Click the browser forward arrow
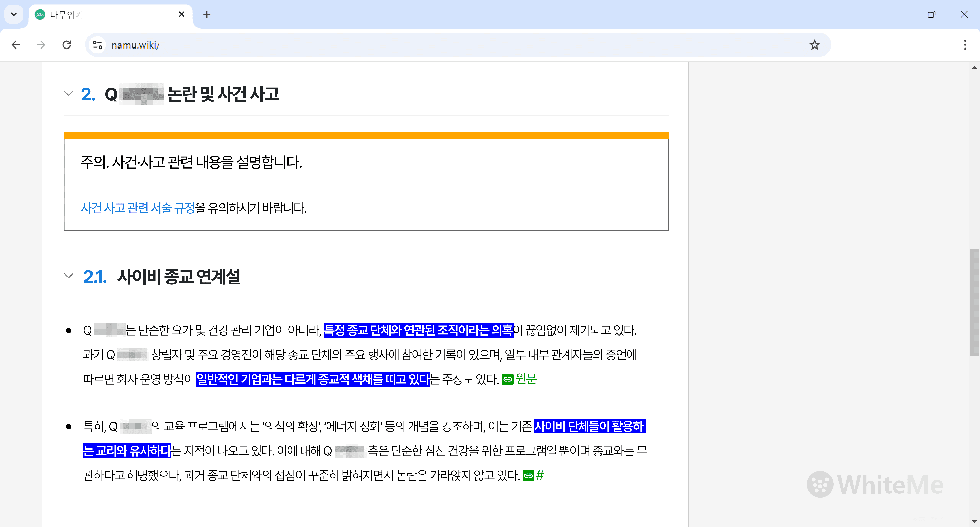 (x=41, y=45)
